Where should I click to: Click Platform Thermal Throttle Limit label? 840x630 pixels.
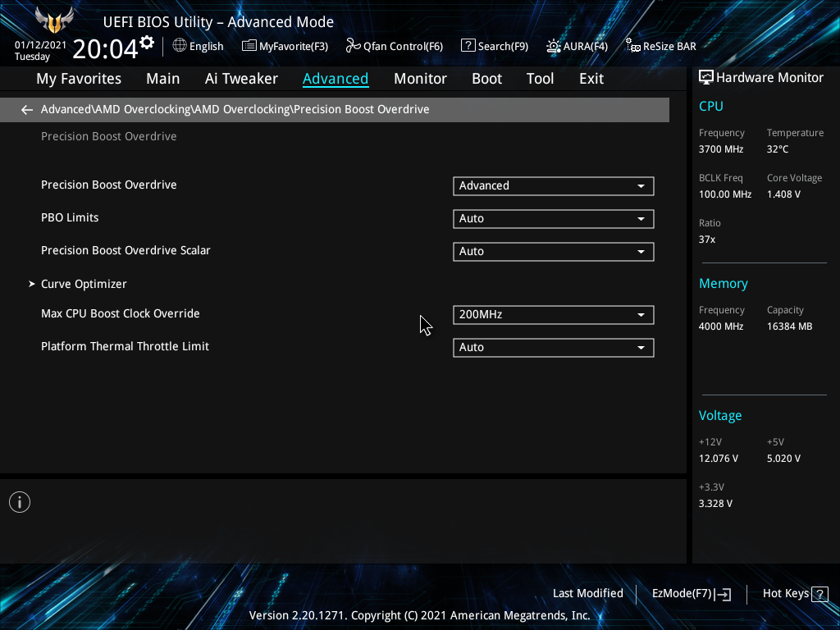125,346
